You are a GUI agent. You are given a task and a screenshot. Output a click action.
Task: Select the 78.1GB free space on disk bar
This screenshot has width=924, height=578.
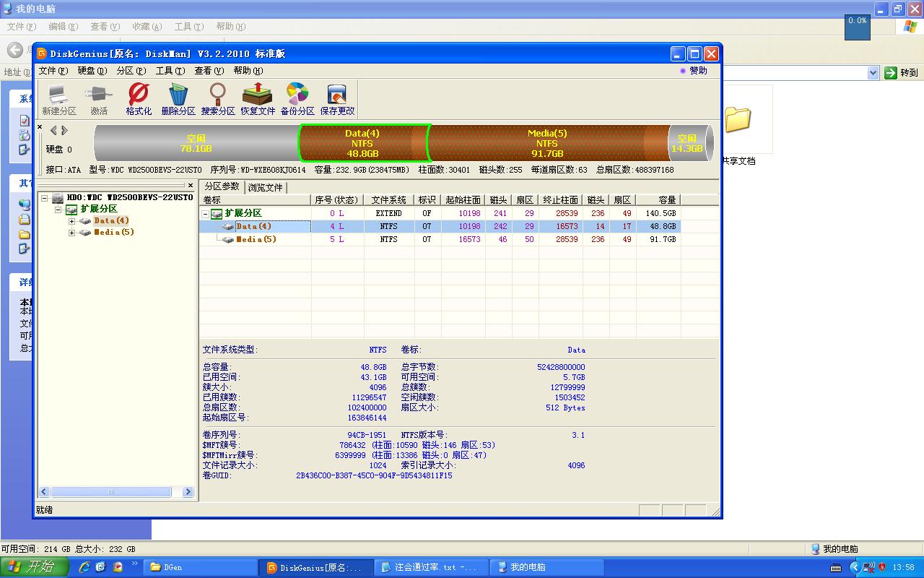click(196, 143)
